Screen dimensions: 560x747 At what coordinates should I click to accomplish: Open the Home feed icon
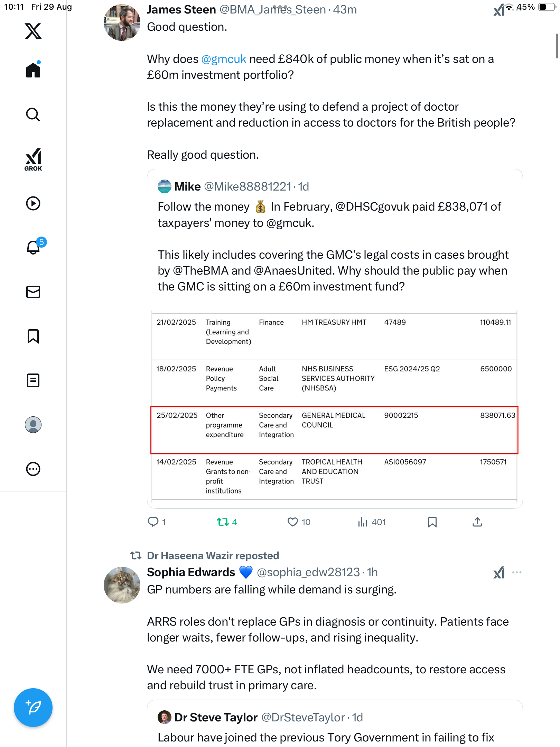coord(33,70)
